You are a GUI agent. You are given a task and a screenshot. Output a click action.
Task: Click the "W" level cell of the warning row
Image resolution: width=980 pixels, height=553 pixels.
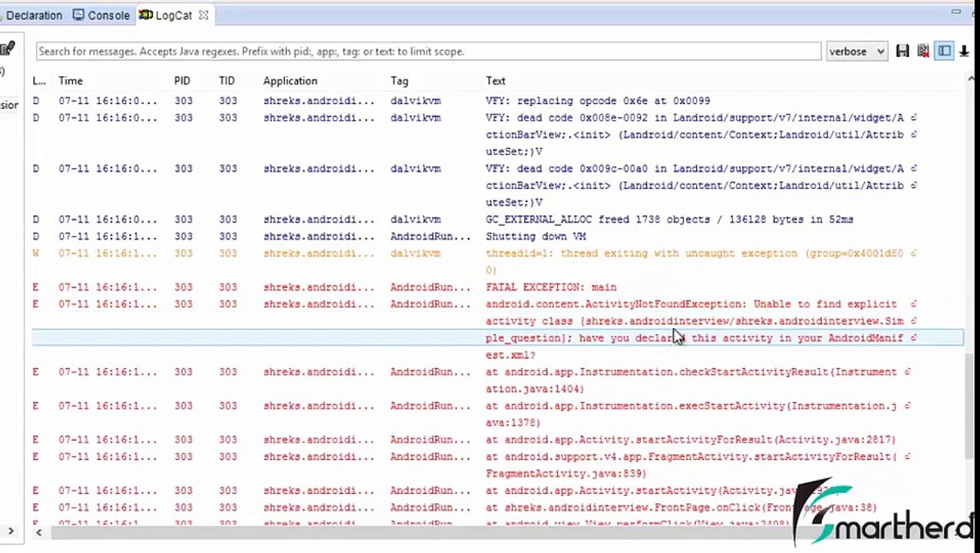(35, 253)
